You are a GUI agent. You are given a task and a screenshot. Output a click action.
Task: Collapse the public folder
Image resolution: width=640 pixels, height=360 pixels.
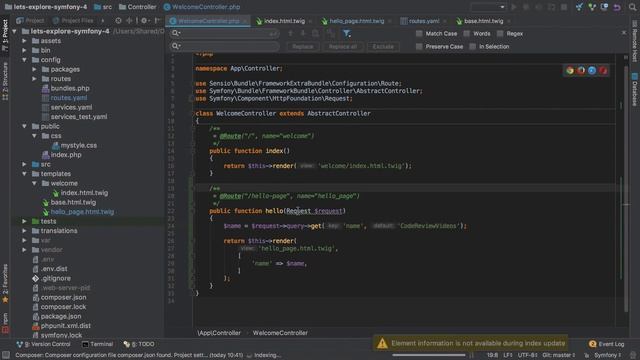24,126
